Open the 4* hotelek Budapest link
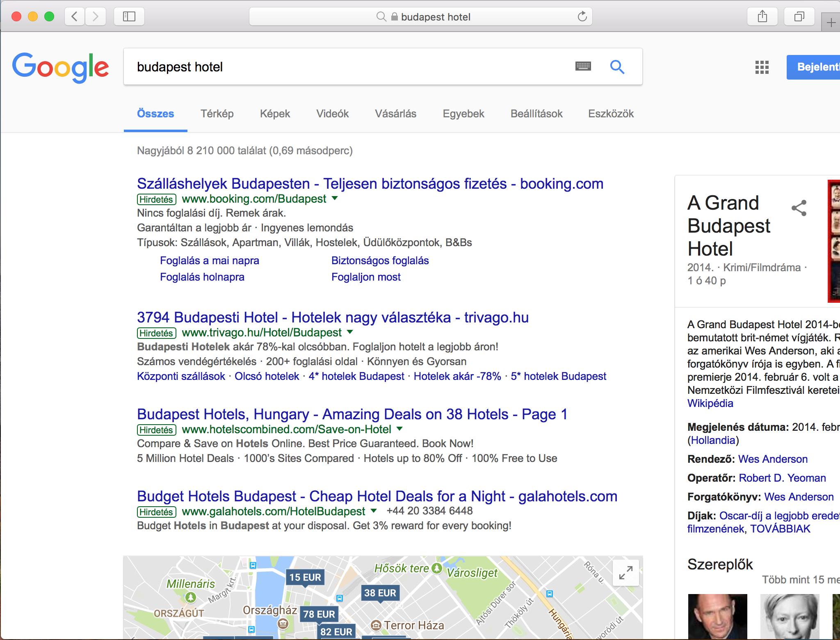The image size is (840, 640). point(356,376)
